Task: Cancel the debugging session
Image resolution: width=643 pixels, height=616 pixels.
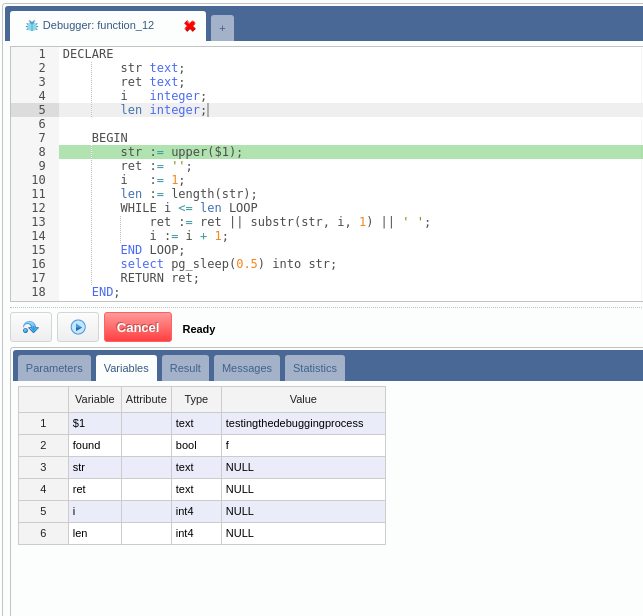Action: click(138, 327)
